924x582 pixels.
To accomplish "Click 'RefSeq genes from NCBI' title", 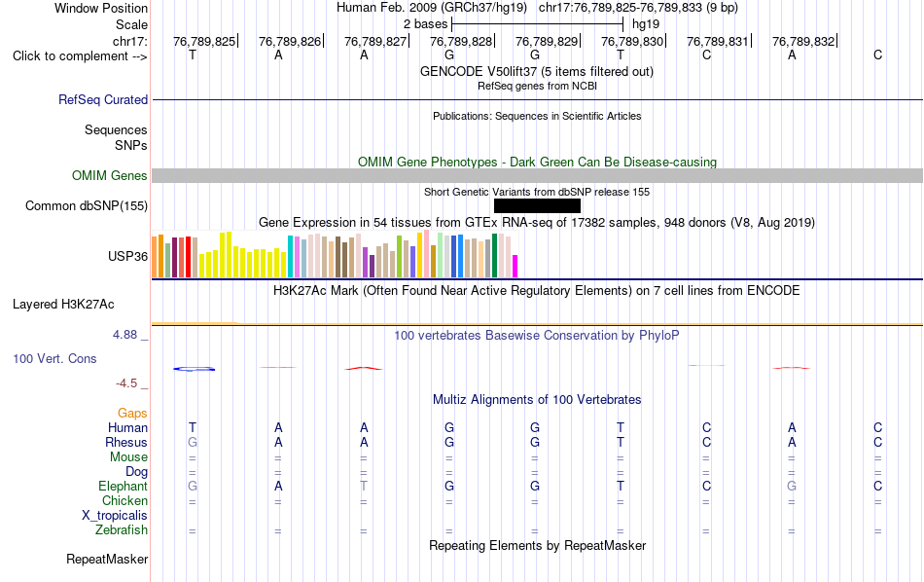I will pyautogui.click(x=537, y=86).
